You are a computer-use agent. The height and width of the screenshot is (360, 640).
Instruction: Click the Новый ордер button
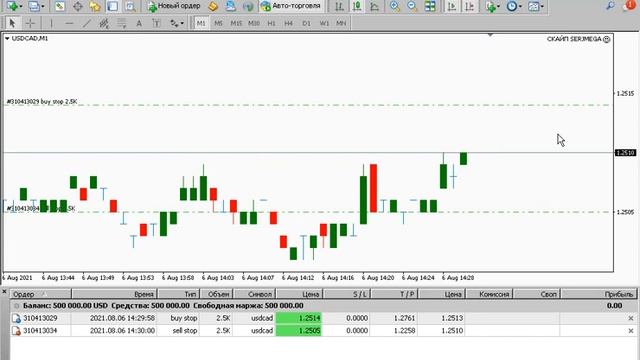(x=174, y=6)
